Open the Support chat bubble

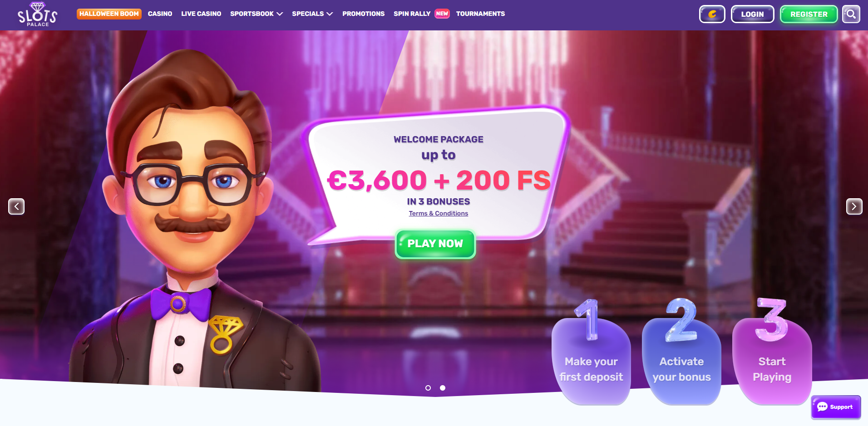[836, 407]
